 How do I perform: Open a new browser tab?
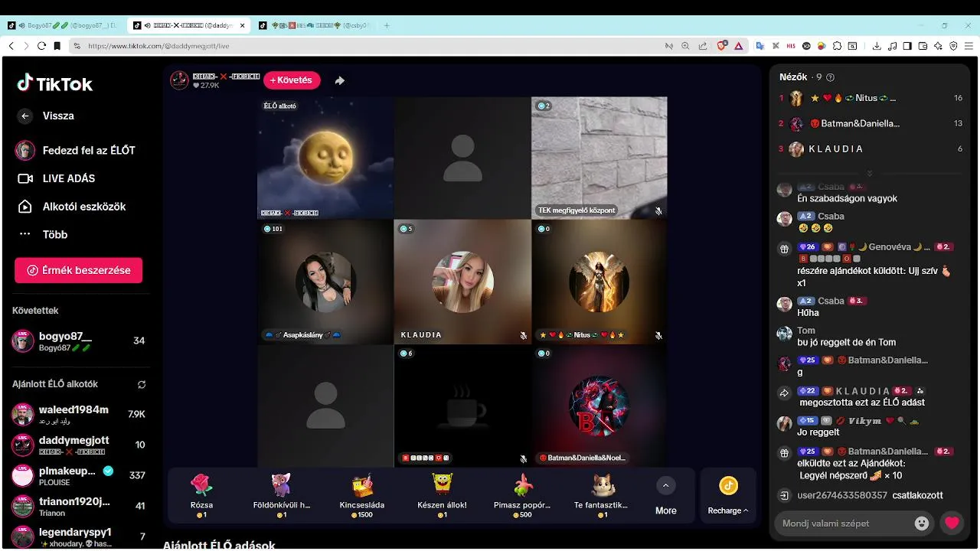[x=387, y=25]
